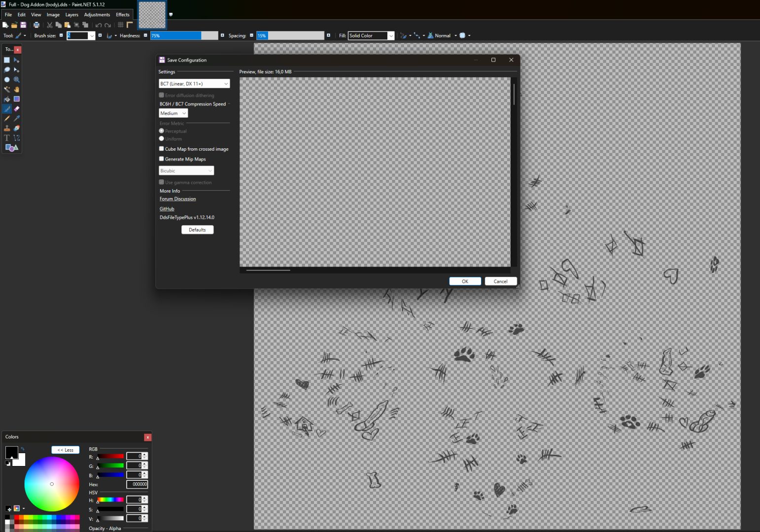This screenshot has width=760, height=532.
Task: Click the Undo arrow toolbar icon
Action: pyautogui.click(x=99, y=25)
